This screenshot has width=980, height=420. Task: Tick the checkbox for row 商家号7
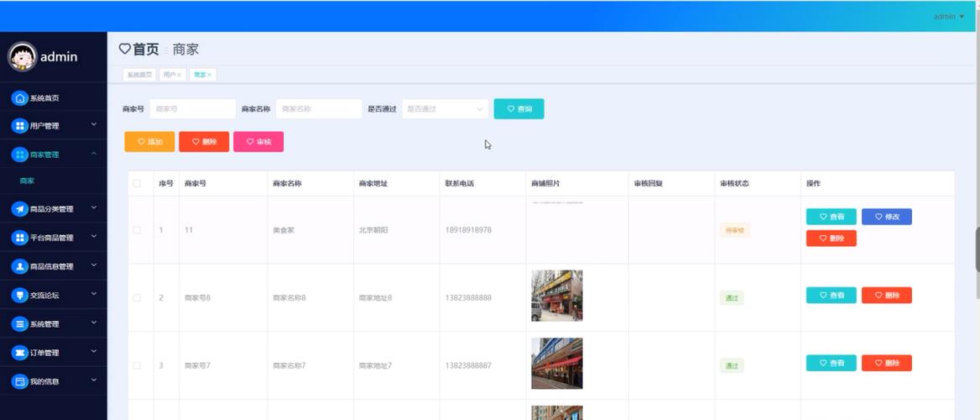(137, 365)
